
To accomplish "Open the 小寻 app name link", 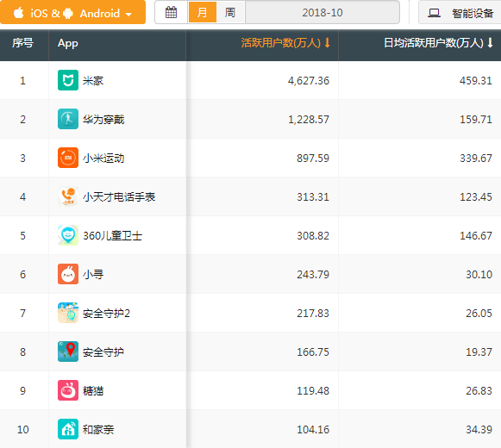I will coord(93,274).
